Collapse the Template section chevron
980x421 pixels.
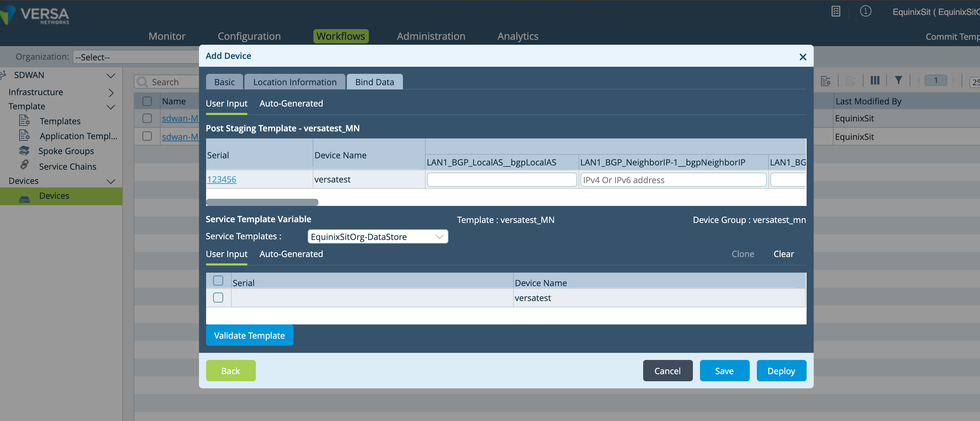click(x=111, y=107)
